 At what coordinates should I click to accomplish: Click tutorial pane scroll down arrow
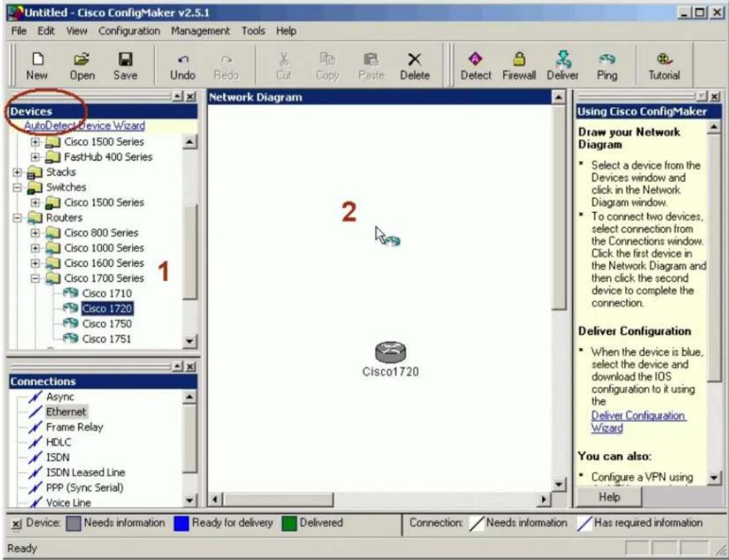click(x=714, y=478)
